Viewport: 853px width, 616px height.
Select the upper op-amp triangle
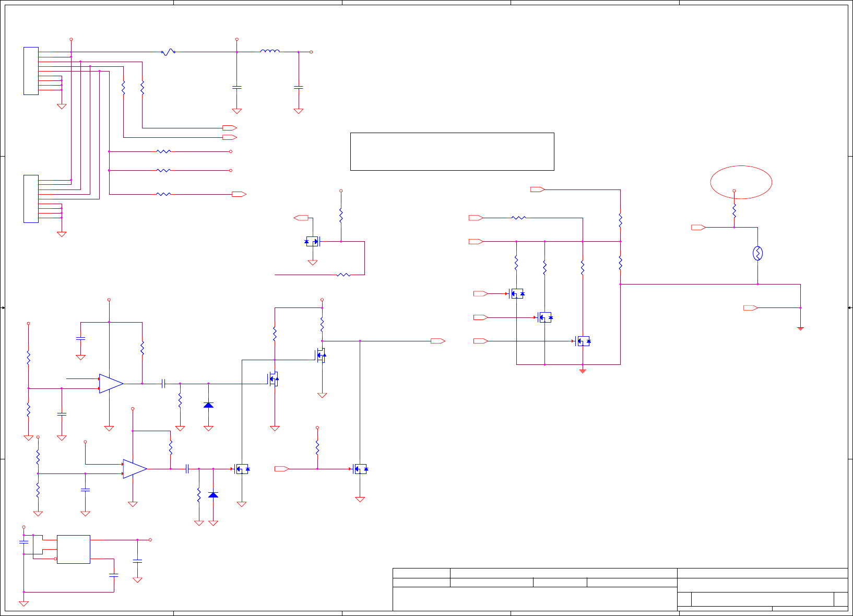point(111,384)
